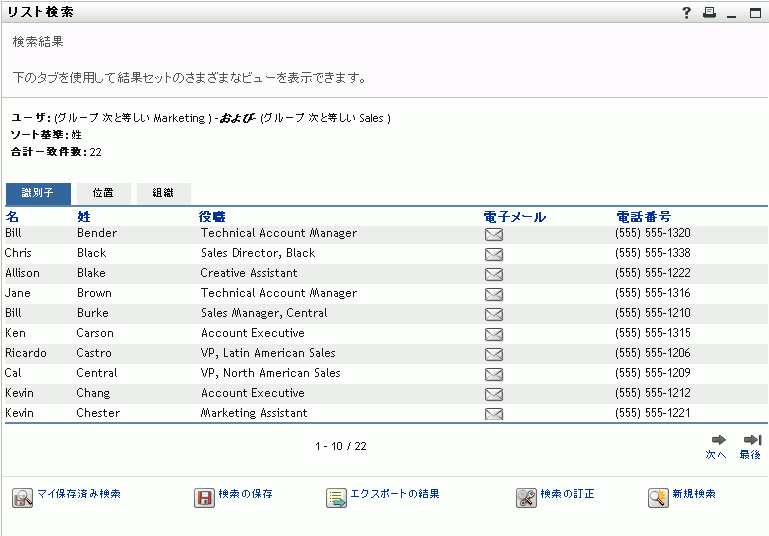The image size is (769, 536).
Task: Click the 新規検索 magnifier star icon
Action: click(658, 498)
